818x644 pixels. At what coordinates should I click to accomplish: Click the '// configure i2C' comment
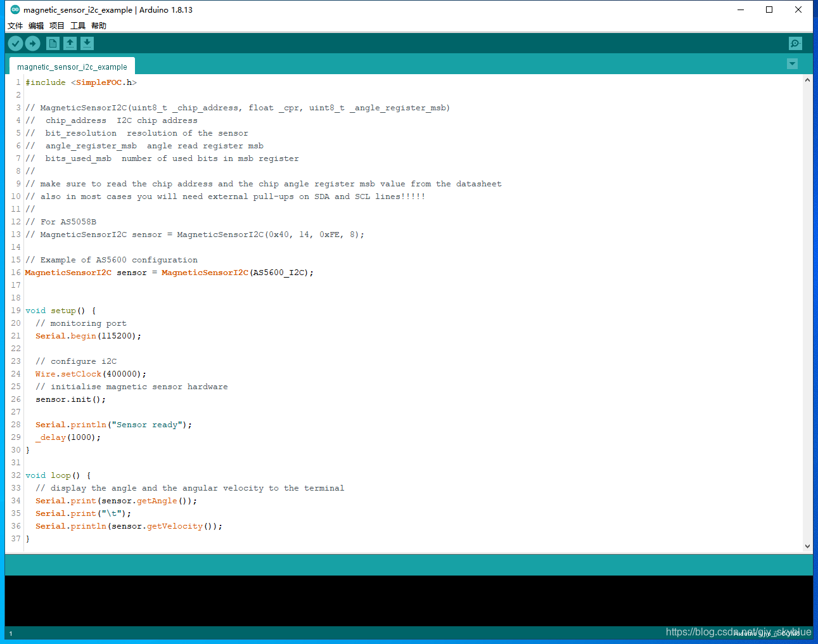pyautogui.click(x=76, y=361)
